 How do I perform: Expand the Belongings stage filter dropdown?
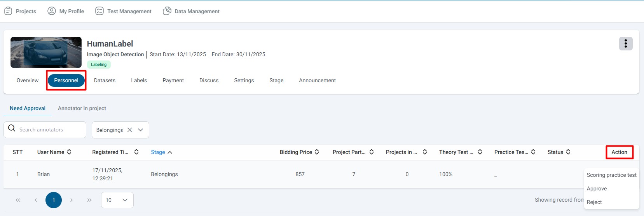pyautogui.click(x=141, y=130)
